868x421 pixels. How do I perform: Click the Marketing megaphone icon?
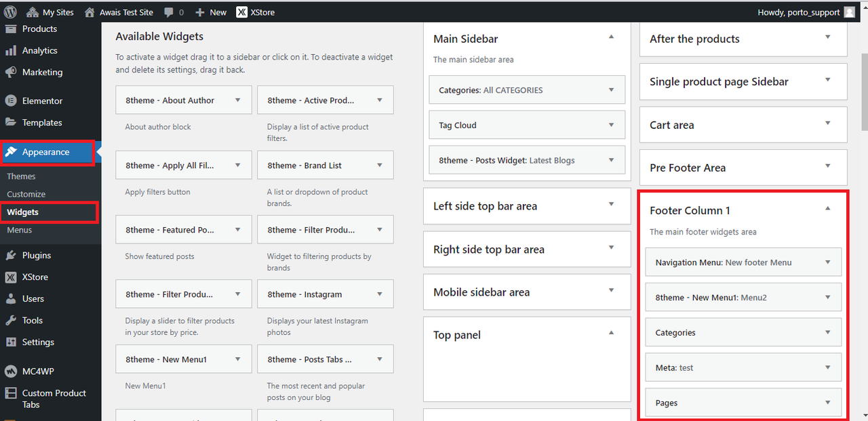click(11, 73)
